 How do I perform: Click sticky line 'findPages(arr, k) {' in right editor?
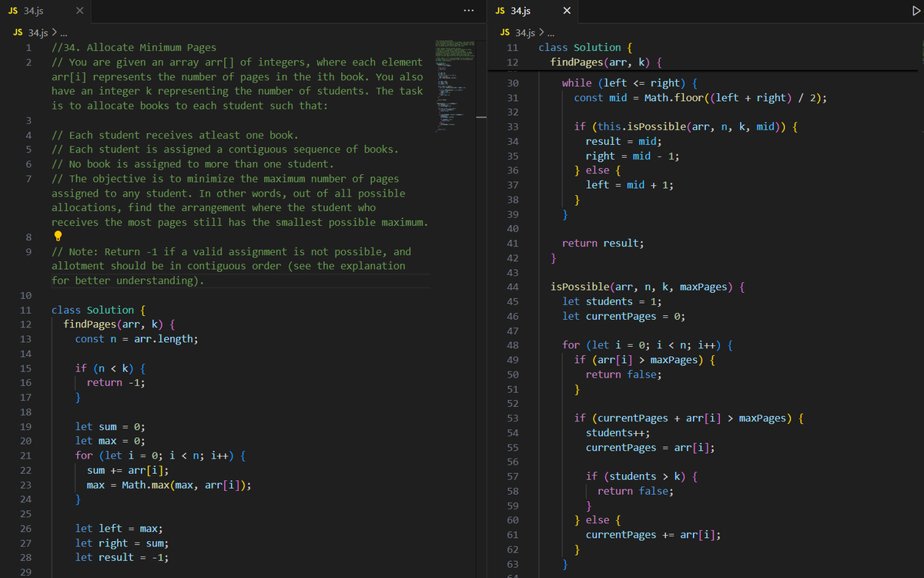tap(607, 62)
